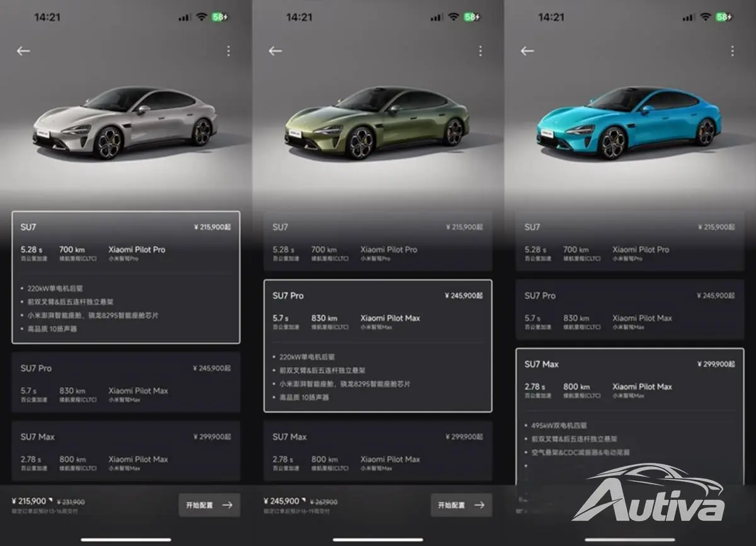
Task: Select the SU7 Pro card on blue car screen
Action: pyautogui.click(x=630, y=310)
